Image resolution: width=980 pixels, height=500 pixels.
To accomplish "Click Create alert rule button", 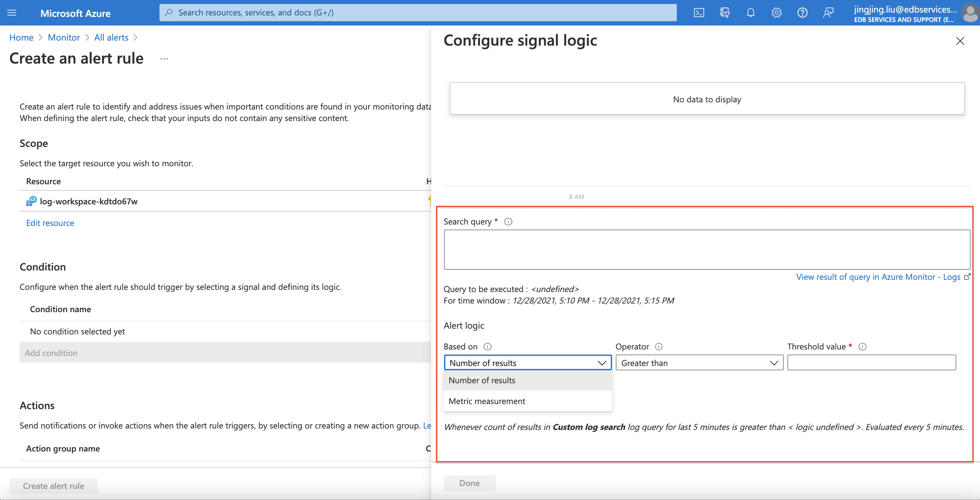I will [53, 486].
